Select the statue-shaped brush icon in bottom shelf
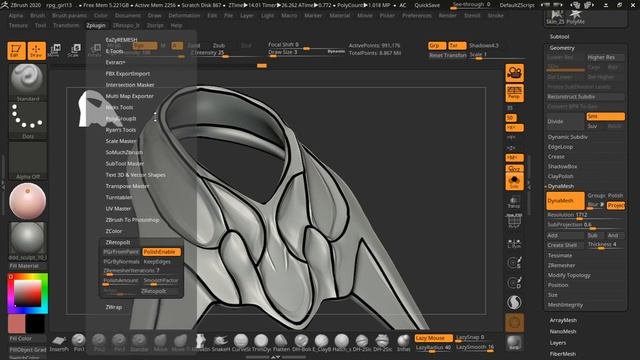 coord(200,342)
